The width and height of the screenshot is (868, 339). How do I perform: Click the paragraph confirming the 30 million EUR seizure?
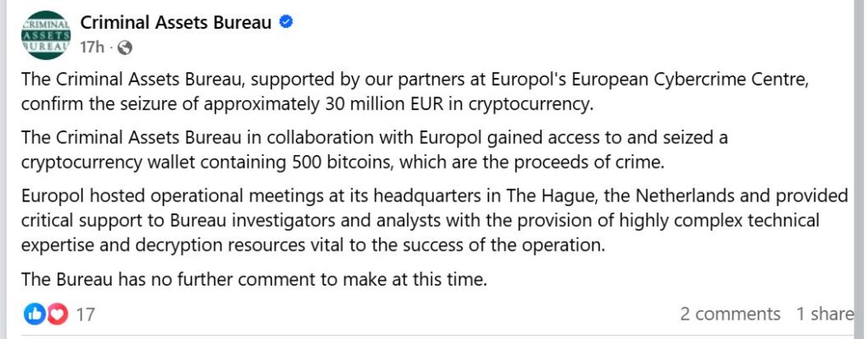(424, 92)
